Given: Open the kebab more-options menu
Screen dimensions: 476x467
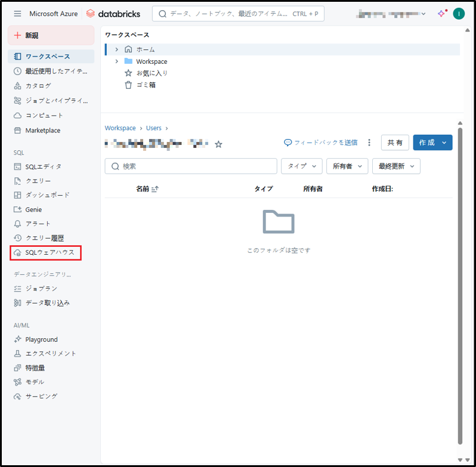Looking at the screenshot, I should [369, 143].
